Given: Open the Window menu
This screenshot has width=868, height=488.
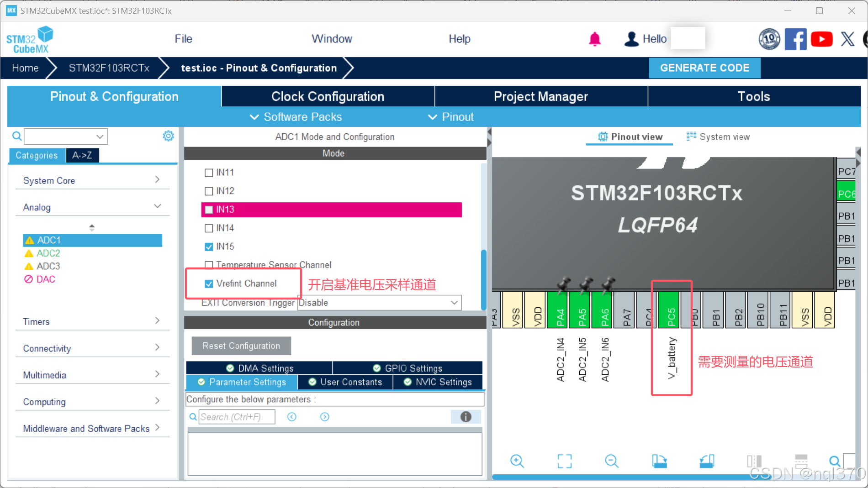Looking at the screenshot, I should pos(332,39).
